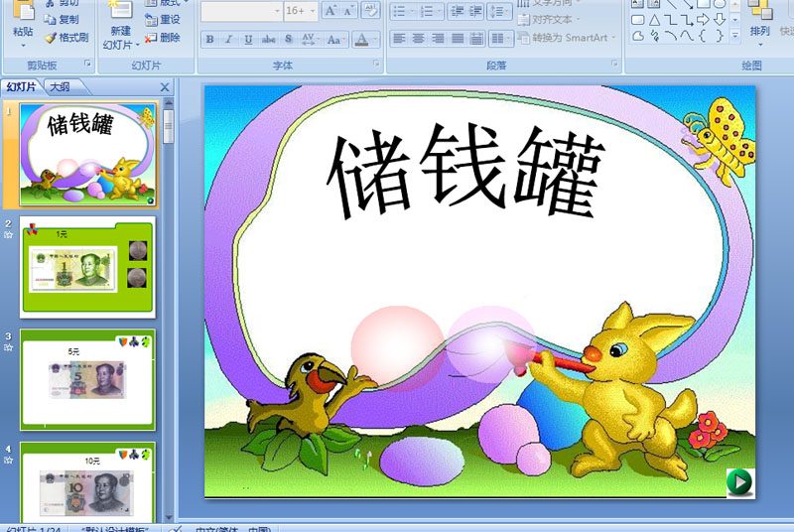Switch to the 大纲 outline tab
794x532 pixels.
[61, 87]
